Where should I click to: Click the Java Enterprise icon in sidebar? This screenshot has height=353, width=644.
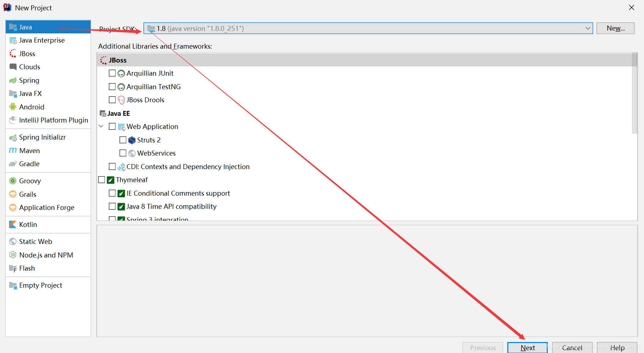point(13,40)
